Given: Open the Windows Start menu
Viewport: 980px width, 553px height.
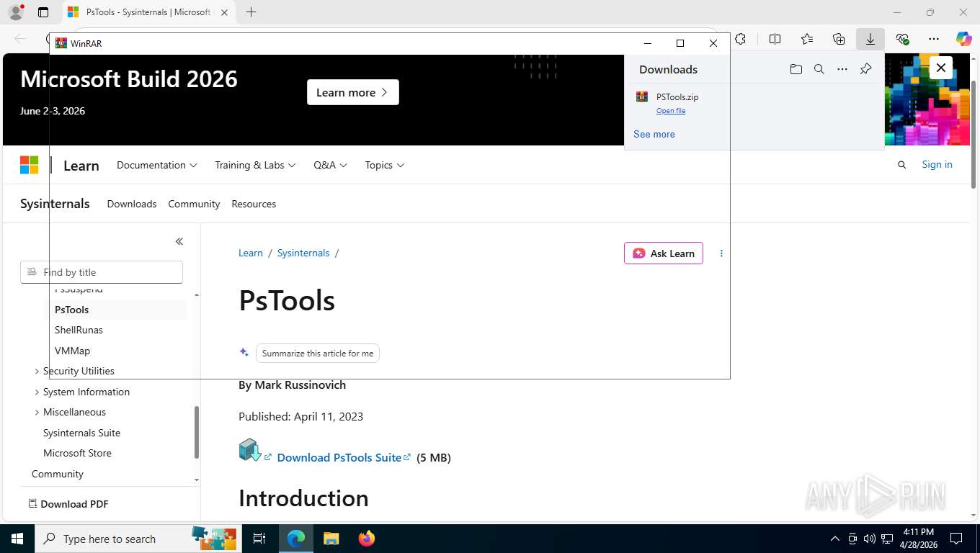Looking at the screenshot, I should (17, 539).
